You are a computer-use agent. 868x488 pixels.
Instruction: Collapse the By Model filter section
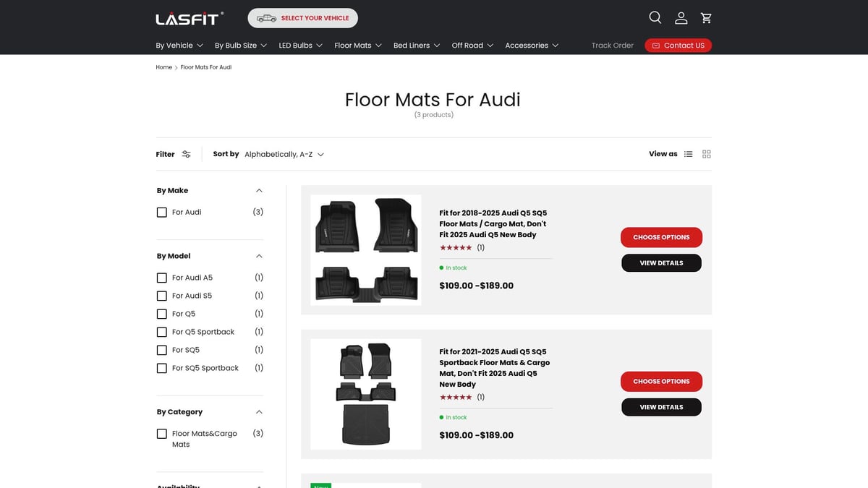[259, 256]
